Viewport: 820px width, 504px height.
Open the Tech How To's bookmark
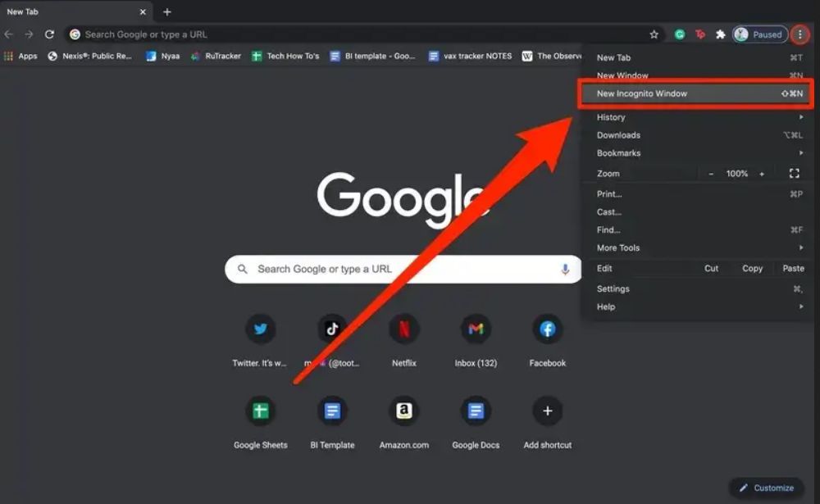pos(285,56)
